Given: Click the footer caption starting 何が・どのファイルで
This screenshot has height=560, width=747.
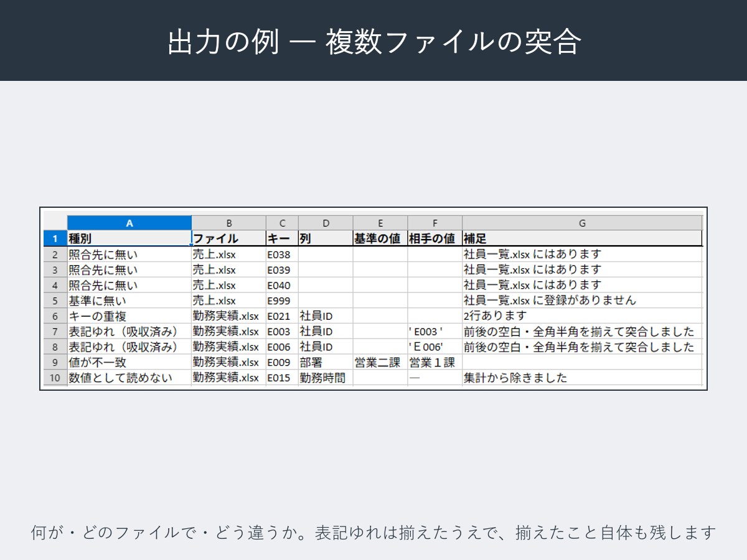Looking at the screenshot, I should (374, 533).
